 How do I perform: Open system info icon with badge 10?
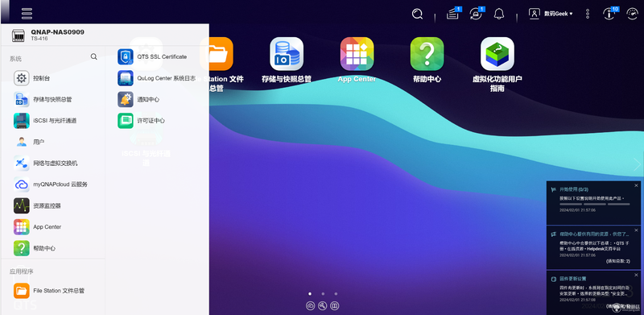609,14
